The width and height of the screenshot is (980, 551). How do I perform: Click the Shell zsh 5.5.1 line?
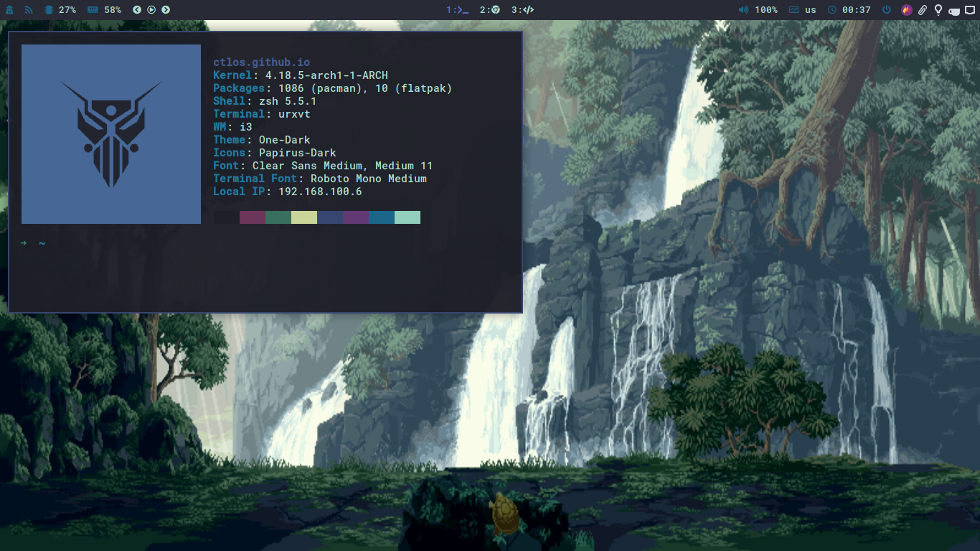point(265,101)
